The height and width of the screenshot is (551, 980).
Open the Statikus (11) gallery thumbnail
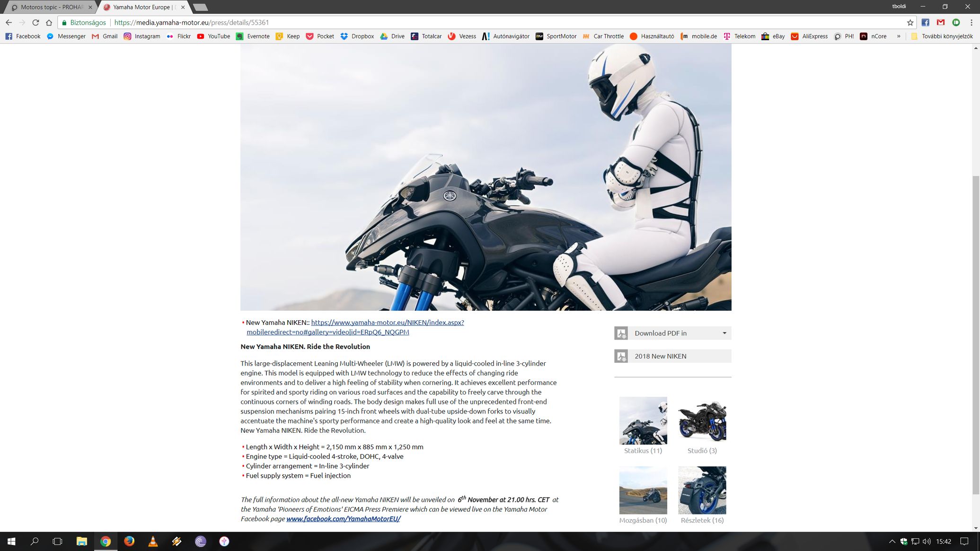643,420
